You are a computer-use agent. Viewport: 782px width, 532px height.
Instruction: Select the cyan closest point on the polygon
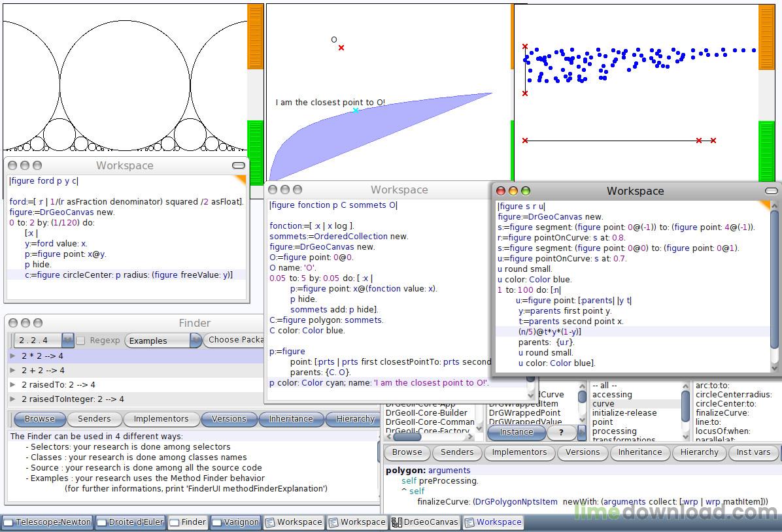(356, 110)
